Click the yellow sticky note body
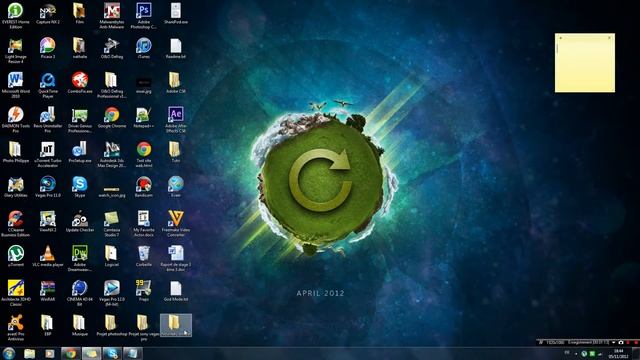 pyautogui.click(x=584, y=66)
